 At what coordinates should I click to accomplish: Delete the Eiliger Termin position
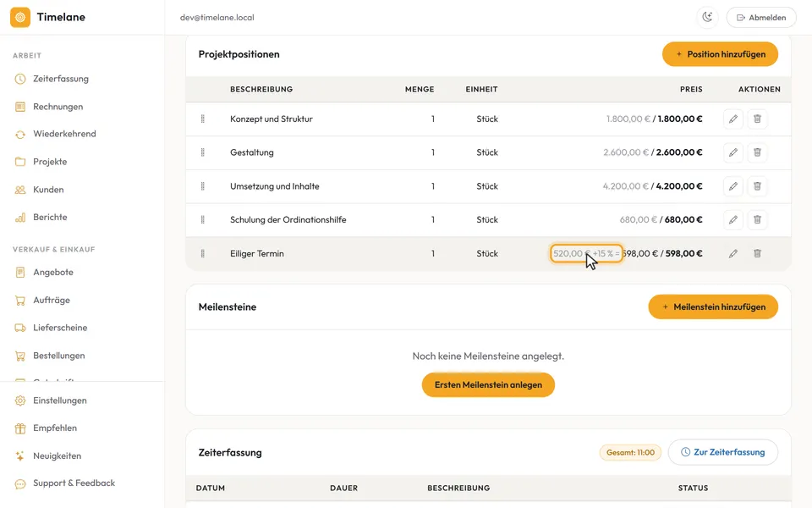coord(757,253)
